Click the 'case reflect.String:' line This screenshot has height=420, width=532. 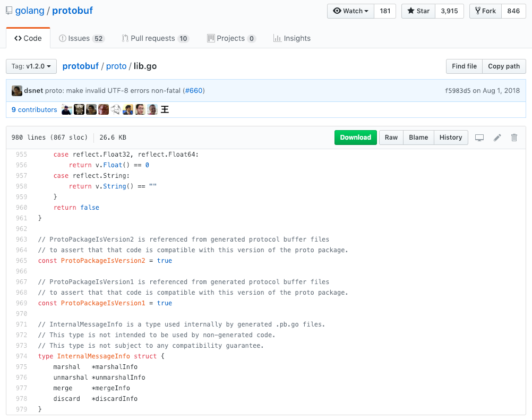(x=92, y=175)
